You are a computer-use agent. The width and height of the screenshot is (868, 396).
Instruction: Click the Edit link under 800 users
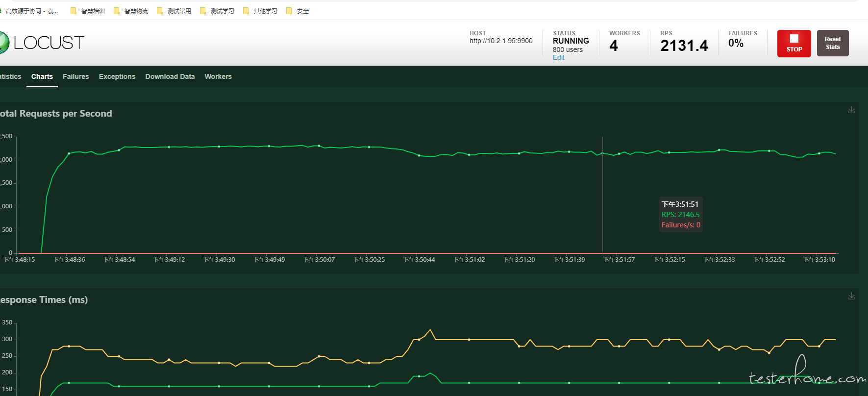[x=559, y=57]
